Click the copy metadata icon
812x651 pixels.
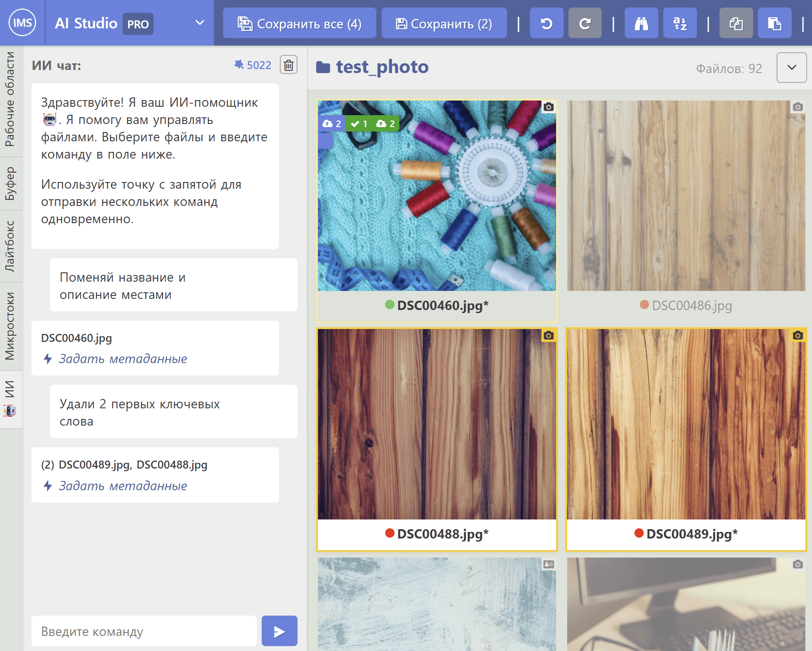(x=736, y=23)
